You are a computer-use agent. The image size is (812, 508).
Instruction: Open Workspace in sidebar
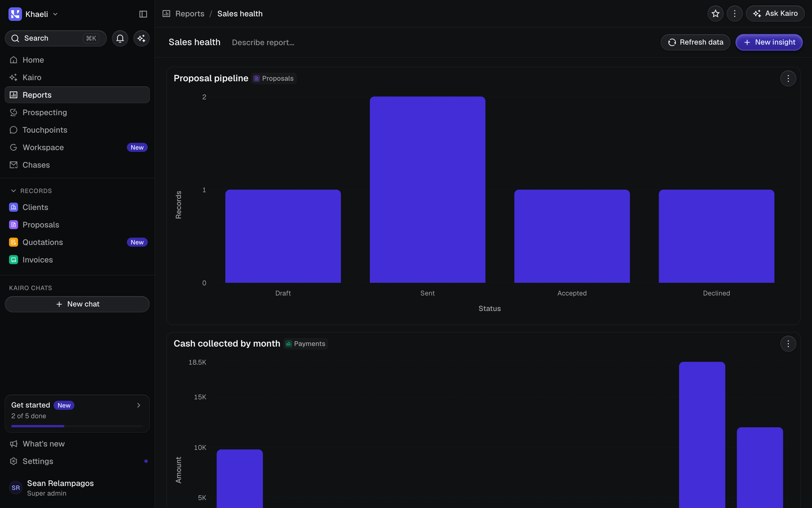pos(77,147)
